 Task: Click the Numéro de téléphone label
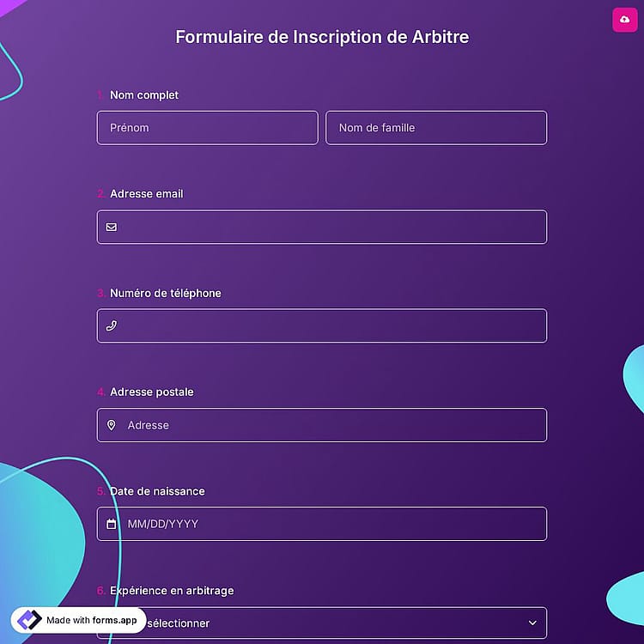click(x=166, y=293)
